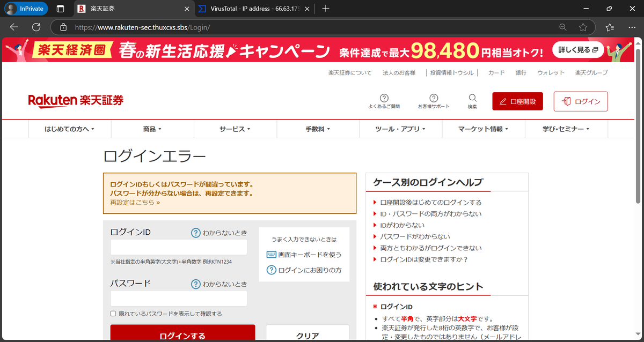Open 口座開設後はじめてのログインする help
Image resolution: width=644 pixels, height=342 pixels.
pyautogui.click(x=430, y=203)
